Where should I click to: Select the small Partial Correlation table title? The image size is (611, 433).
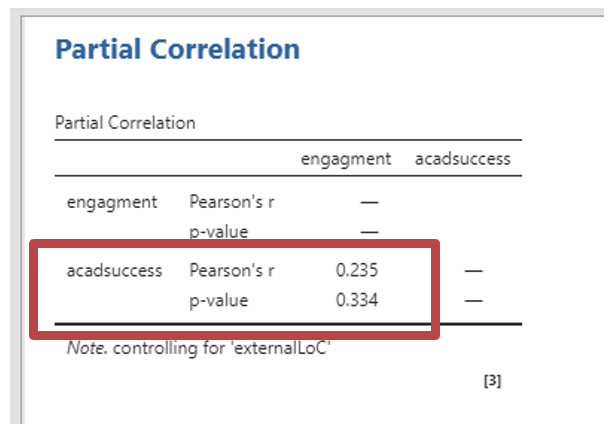tap(125, 124)
